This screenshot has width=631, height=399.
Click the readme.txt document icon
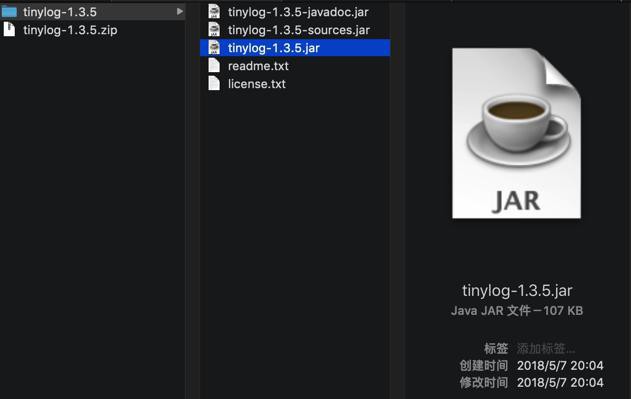point(214,66)
